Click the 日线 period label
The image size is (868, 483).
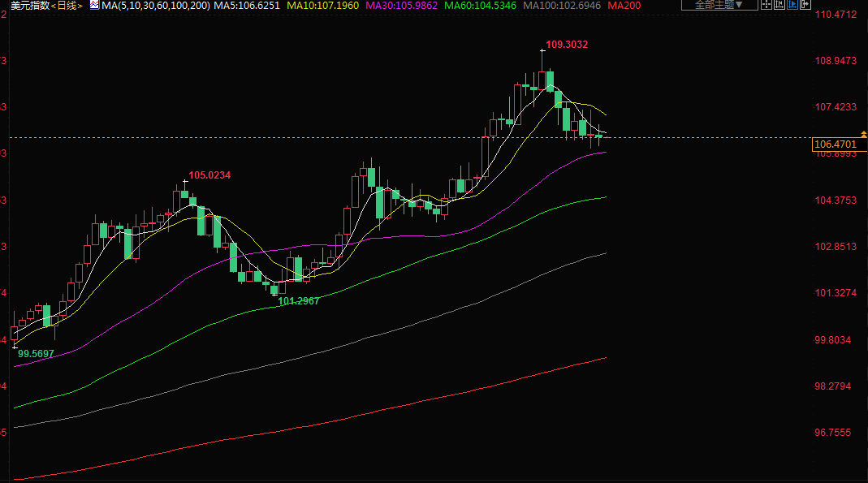click(67, 6)
